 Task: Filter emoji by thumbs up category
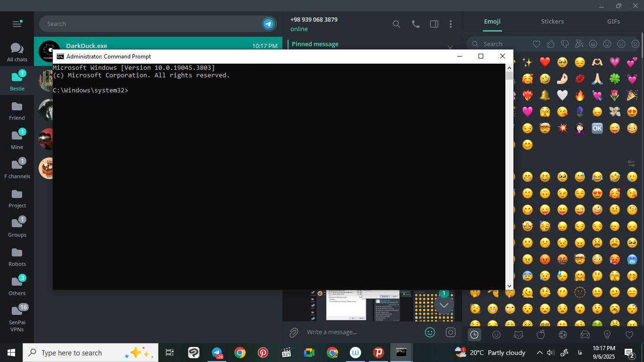pyautogui.click(x=551, y=44)
